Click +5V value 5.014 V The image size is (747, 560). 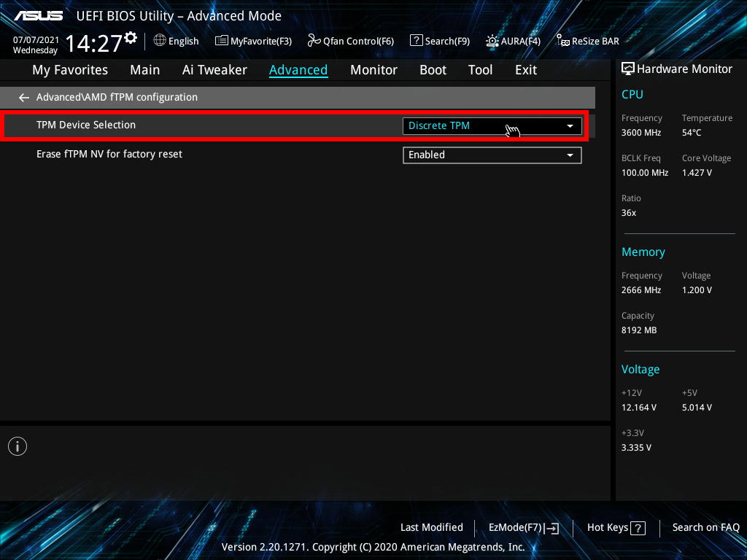(x=697, y=408)
